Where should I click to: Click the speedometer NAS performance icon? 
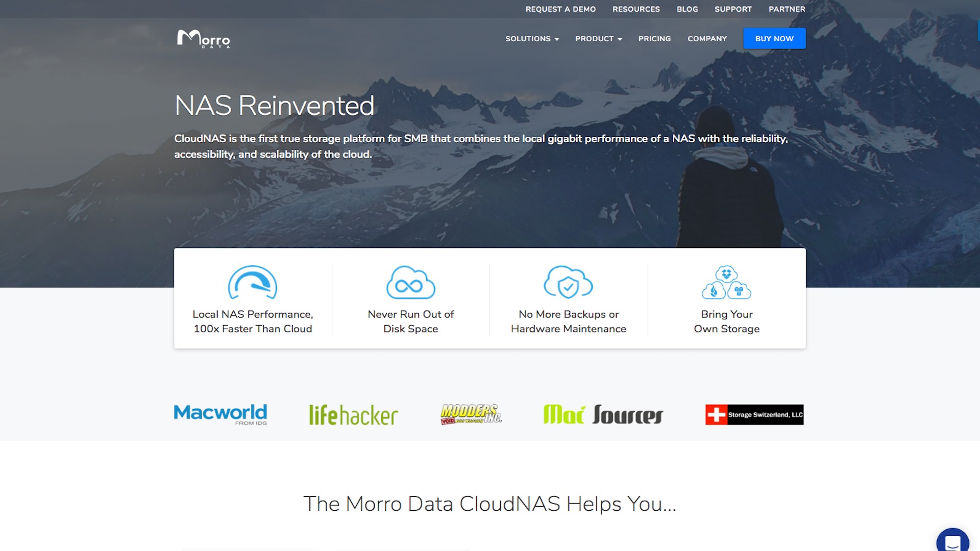253,282
